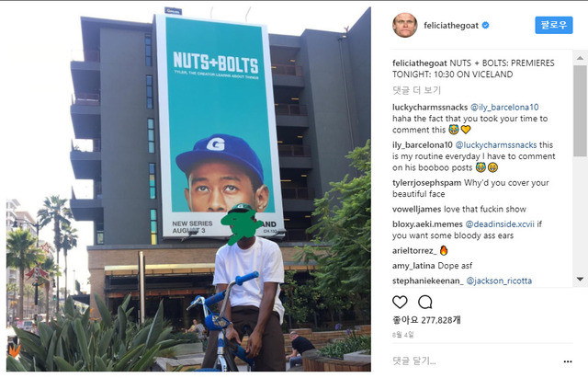Open the comment speech bubble icon

425,302
